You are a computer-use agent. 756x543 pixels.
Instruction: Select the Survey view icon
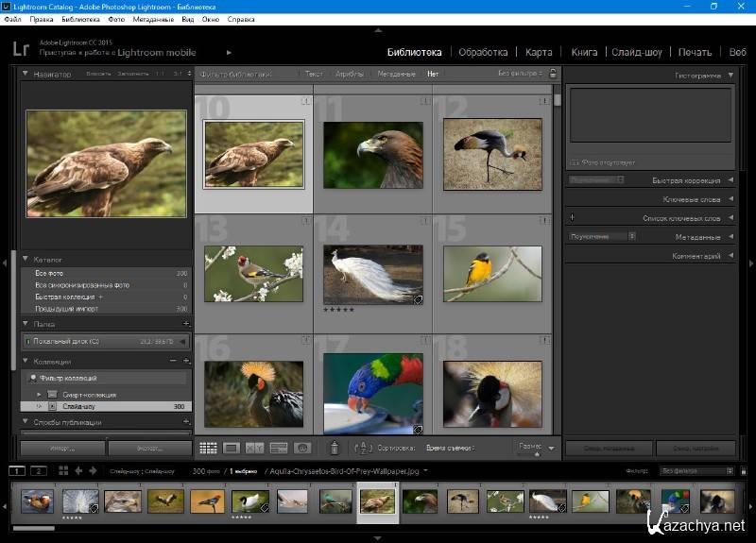point(279,449)
